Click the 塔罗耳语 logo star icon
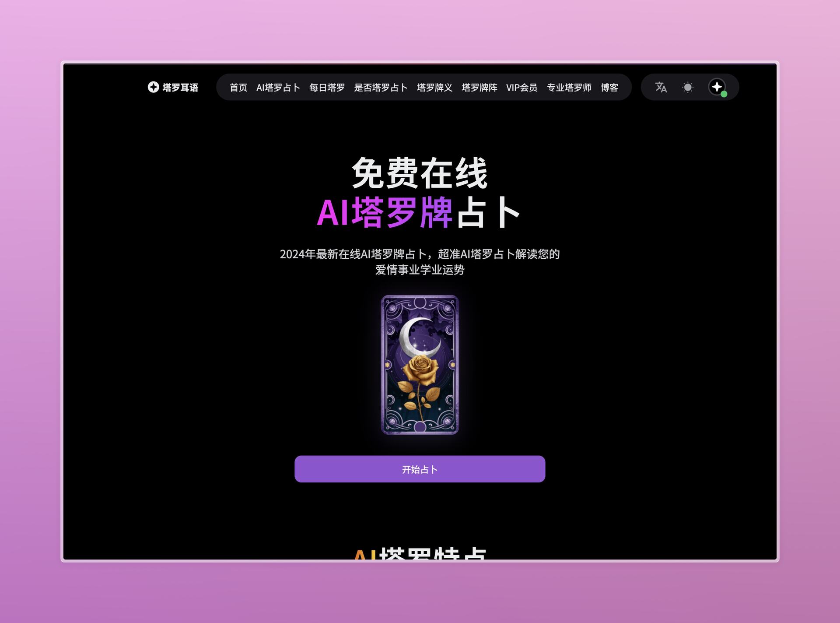840x623 pixels. (x=153, y=87)
